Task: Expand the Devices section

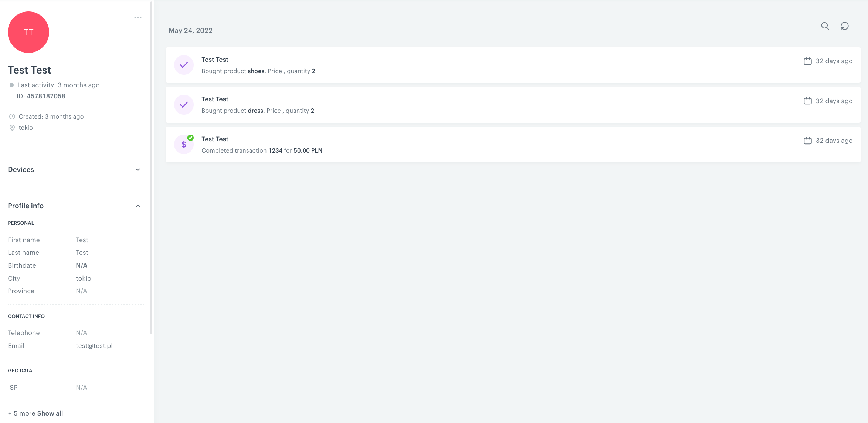Action: coord(138,170)
